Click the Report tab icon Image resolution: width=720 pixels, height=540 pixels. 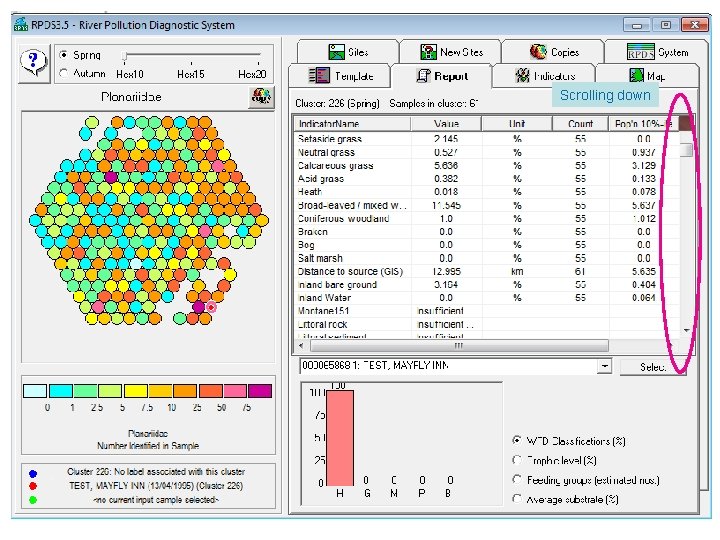click(423, 76)
